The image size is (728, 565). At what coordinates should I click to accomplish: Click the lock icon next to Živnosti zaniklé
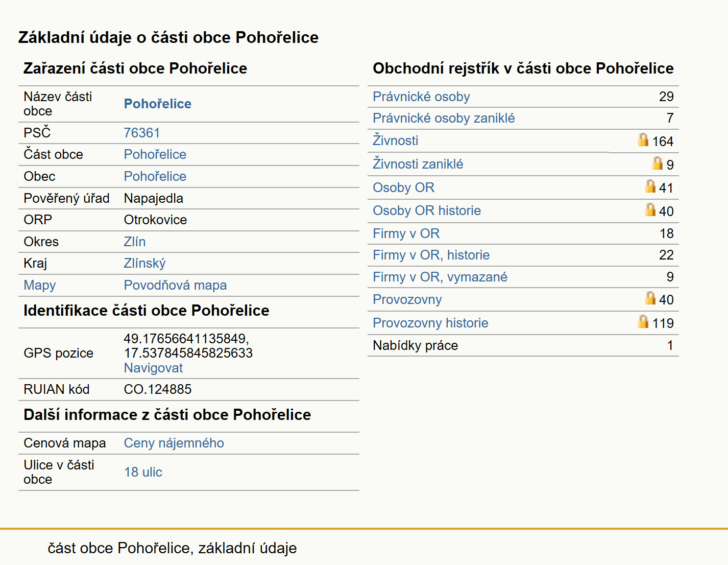[x=658, y=163]
